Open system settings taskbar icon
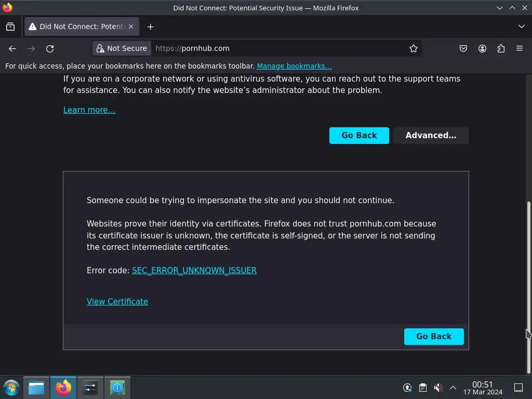532x399 pixels. point(90,388)
